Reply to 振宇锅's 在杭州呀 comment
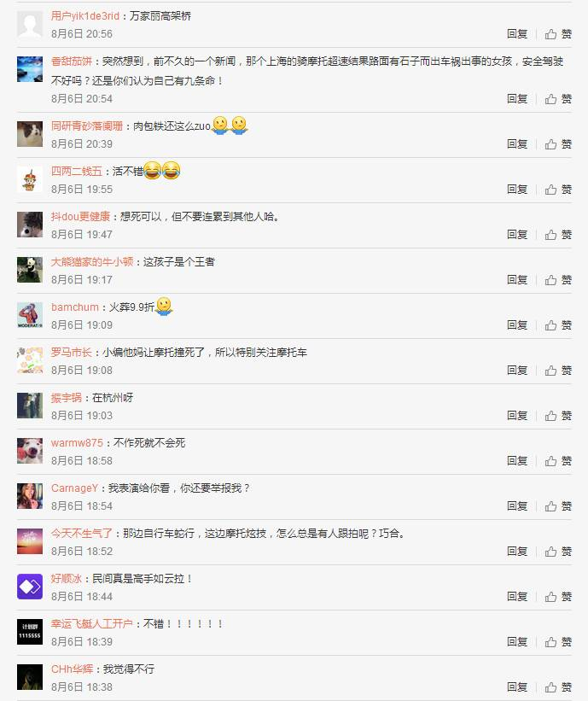588x701 pixels. tap(517, 416)
